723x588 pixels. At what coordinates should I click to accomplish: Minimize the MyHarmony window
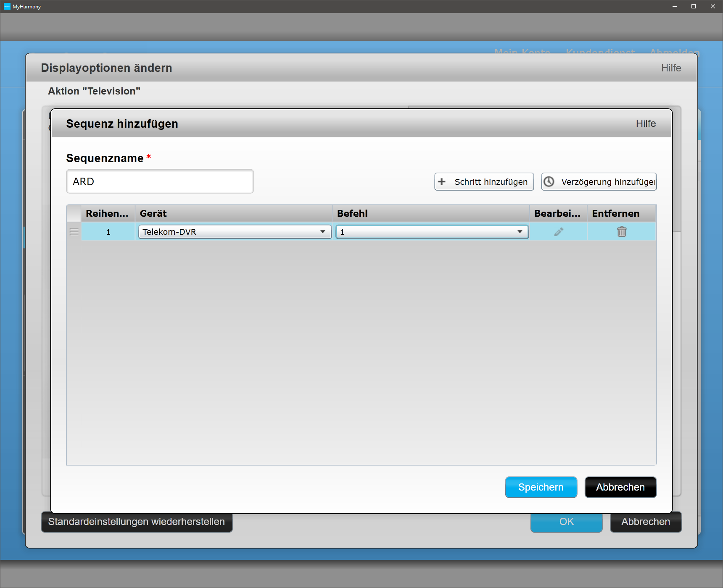point(674,6)
